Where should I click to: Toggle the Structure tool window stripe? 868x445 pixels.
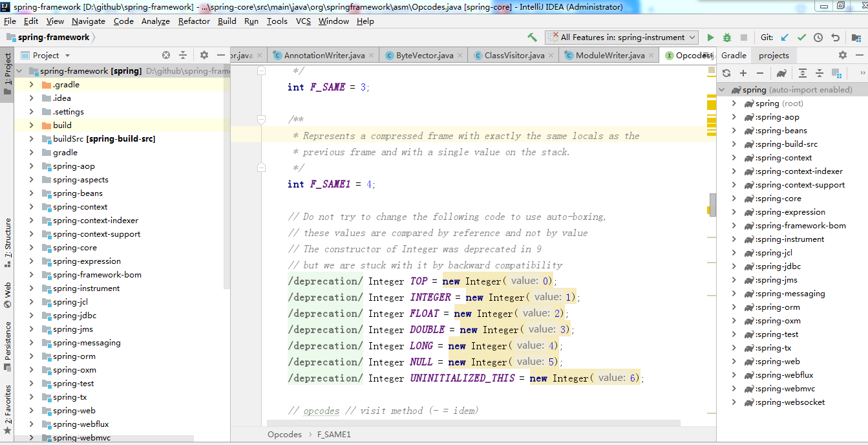7,239
